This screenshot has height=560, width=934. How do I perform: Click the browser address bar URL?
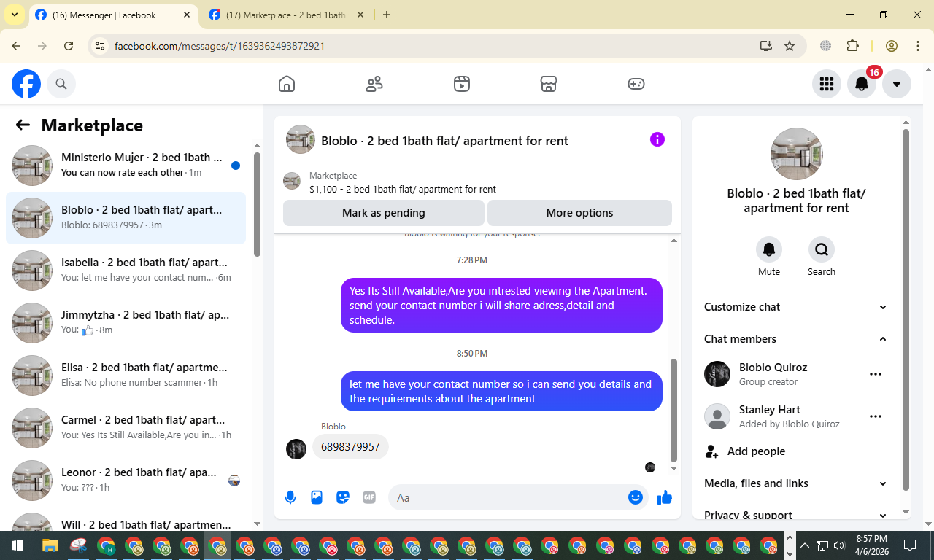pos(220,46)
